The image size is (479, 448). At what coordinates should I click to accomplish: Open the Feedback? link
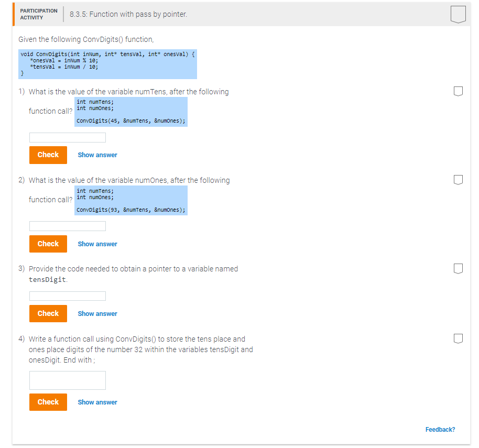(x=440, y=429)
